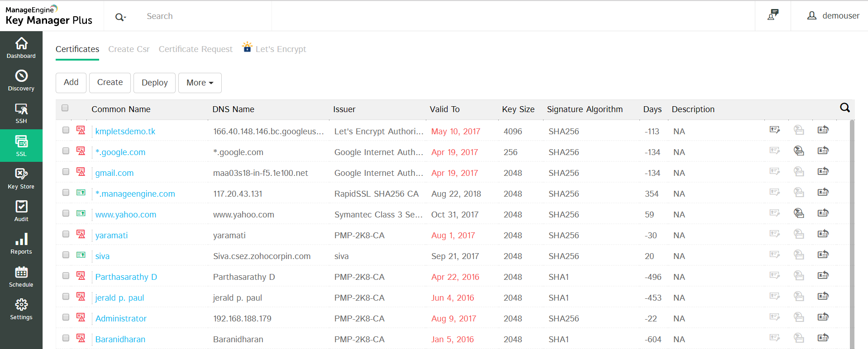Expand the More dropdown button

pyautogui.click(x=200, y=83)
